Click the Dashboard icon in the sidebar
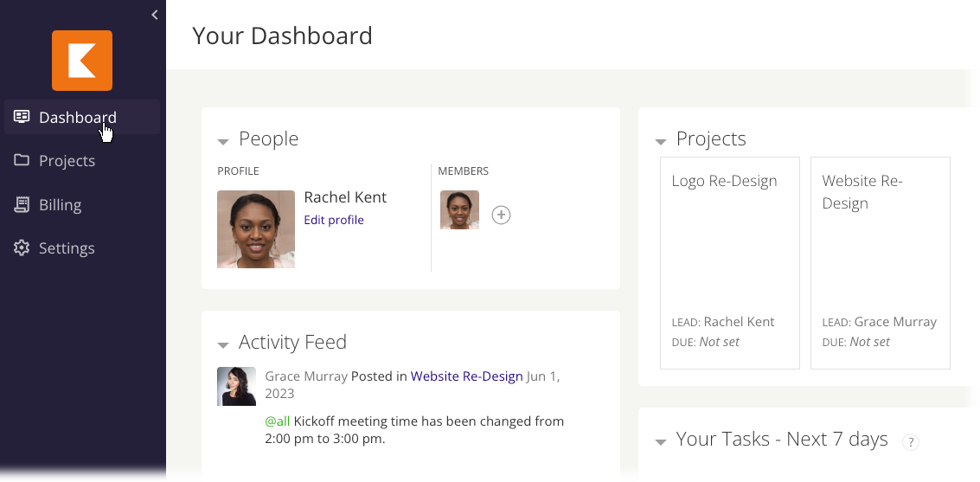The width and height of the screenshot is (980, 482). click(x=22, y=116)
